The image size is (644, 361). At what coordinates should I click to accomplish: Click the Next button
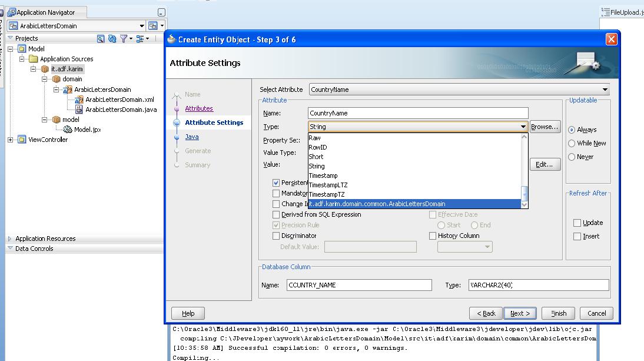click(520, 313)
